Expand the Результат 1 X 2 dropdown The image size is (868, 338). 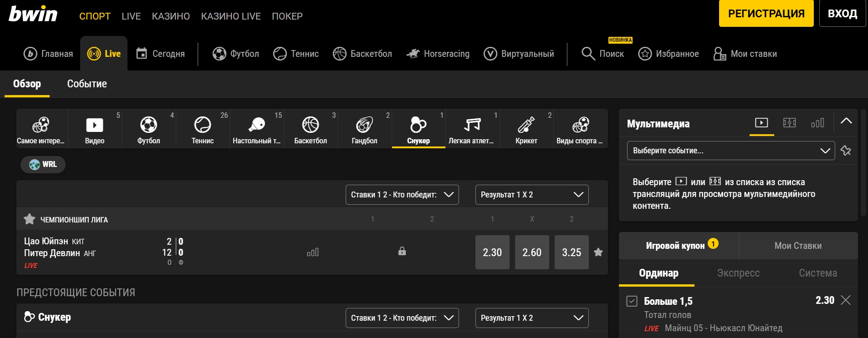[x=531, y=194]
